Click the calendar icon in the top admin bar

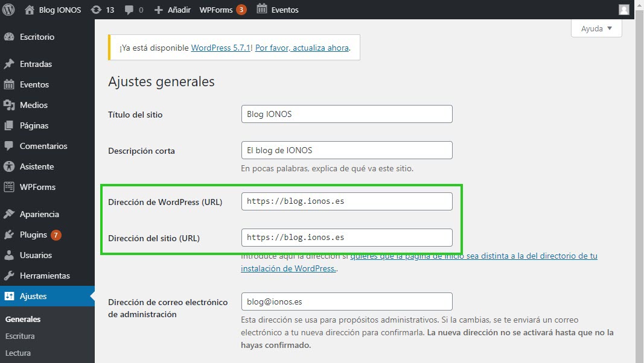(x=261, y=8)
